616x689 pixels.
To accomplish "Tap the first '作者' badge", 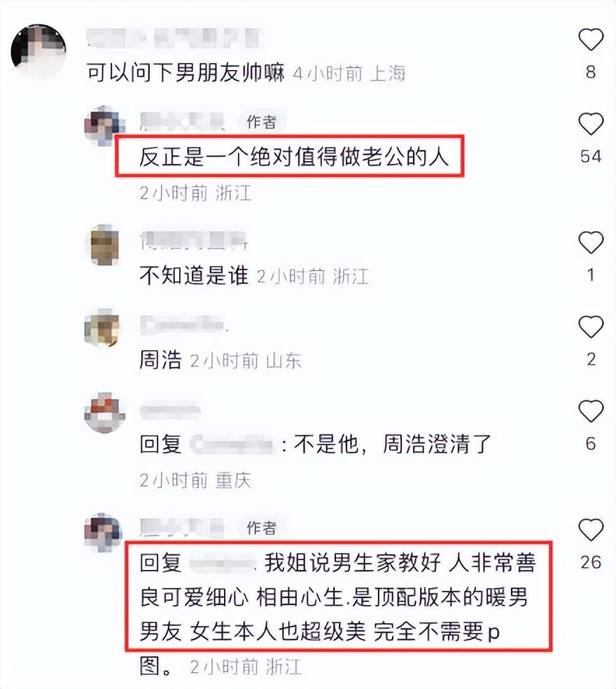I will (x=261, y=122).
